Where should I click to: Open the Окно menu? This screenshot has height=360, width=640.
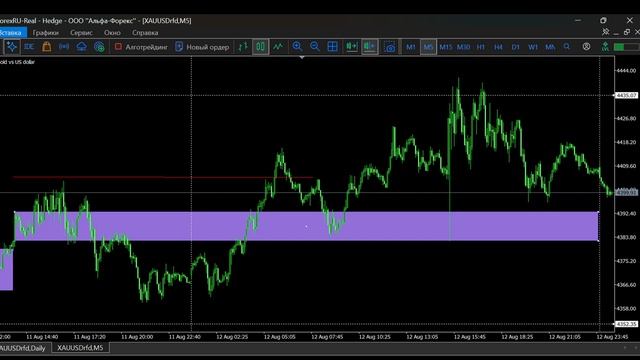click(x=112, y=33)
